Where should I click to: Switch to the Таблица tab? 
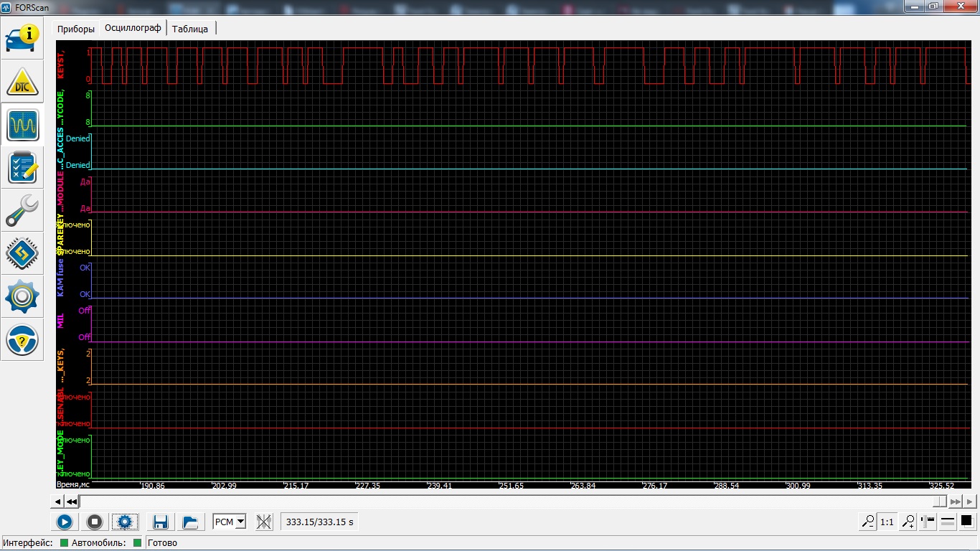[190, 29]
